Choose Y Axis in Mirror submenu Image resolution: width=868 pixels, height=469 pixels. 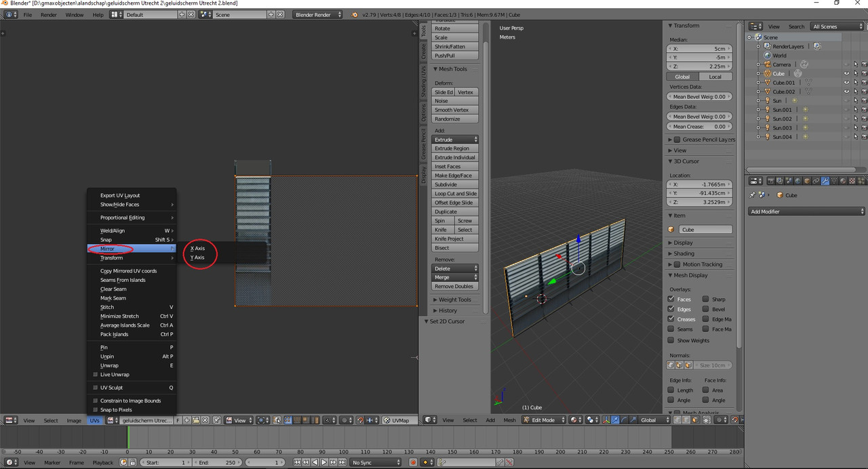[x=197, y=258]
